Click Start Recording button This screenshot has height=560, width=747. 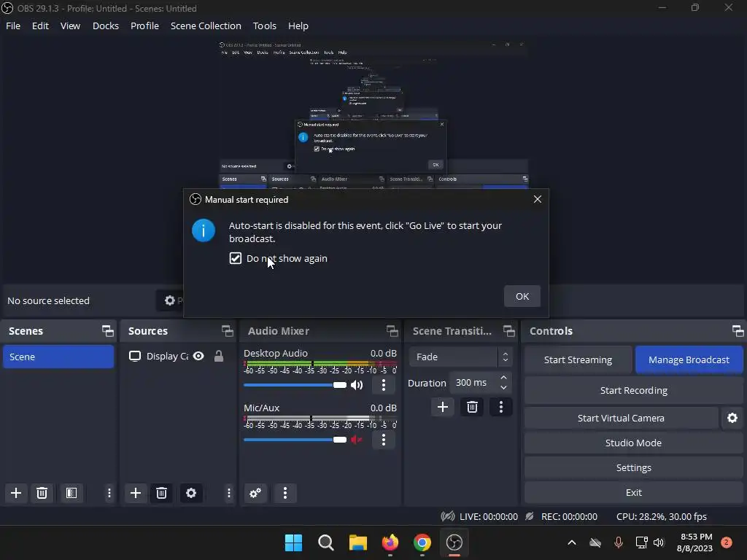634,390
